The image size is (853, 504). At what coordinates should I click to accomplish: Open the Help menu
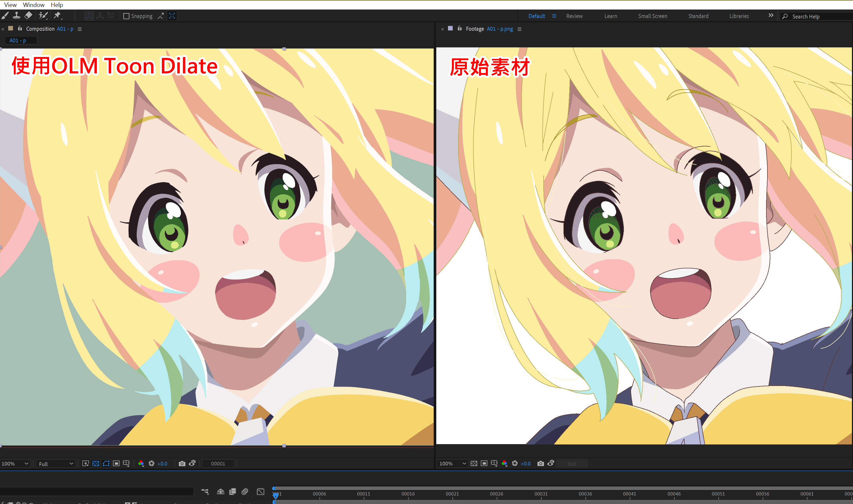(x=57, y=5)
